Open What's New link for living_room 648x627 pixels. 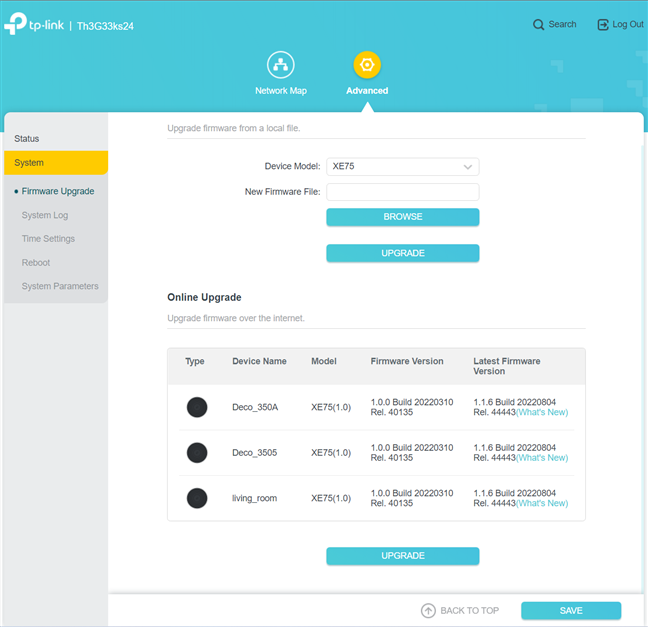click(x=542, y=503)
